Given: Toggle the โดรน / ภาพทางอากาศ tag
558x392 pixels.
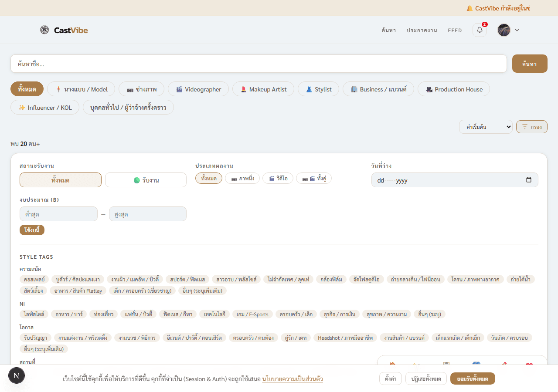Looking at the screenshot, I should pos(475,279).
